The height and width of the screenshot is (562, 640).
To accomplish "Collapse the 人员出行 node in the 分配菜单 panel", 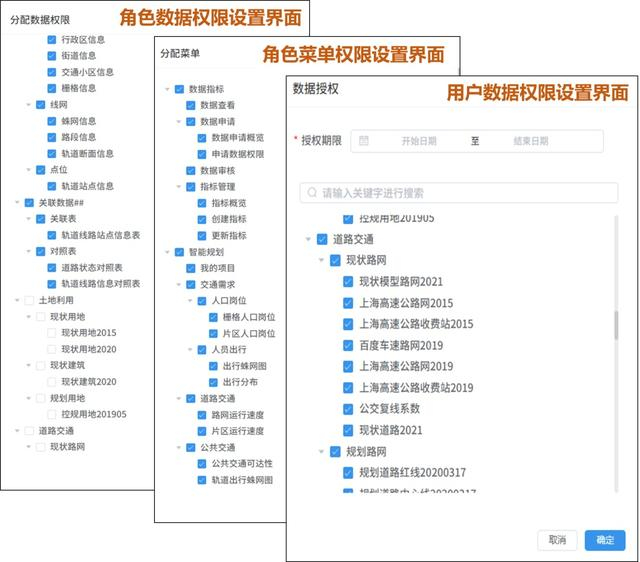I will pyautogui.click(x=190, y=349).
